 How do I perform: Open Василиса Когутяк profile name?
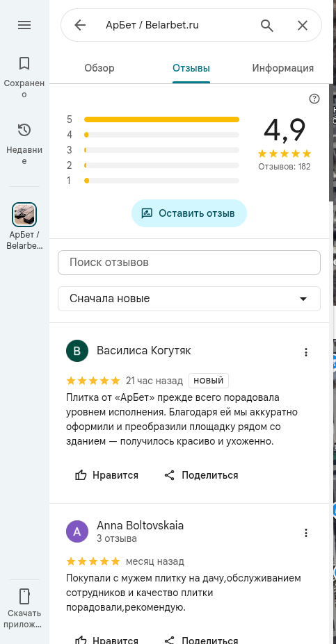click(x=143, y=351)
